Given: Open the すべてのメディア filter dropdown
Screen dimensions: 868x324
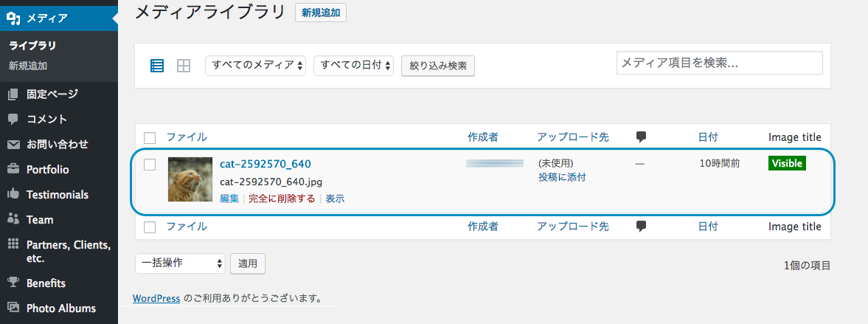Looking at the screenshot, I should click(x=255, y=66).
